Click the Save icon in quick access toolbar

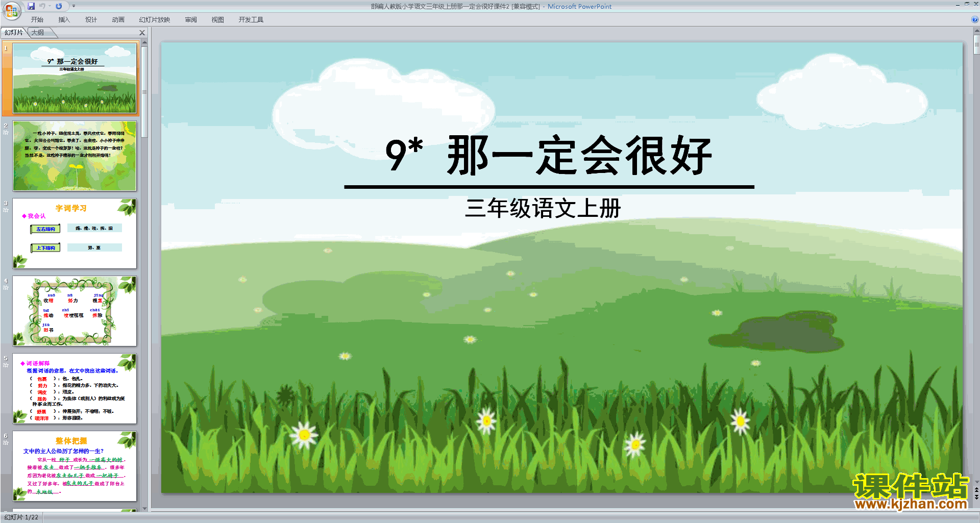coord(31,6)
